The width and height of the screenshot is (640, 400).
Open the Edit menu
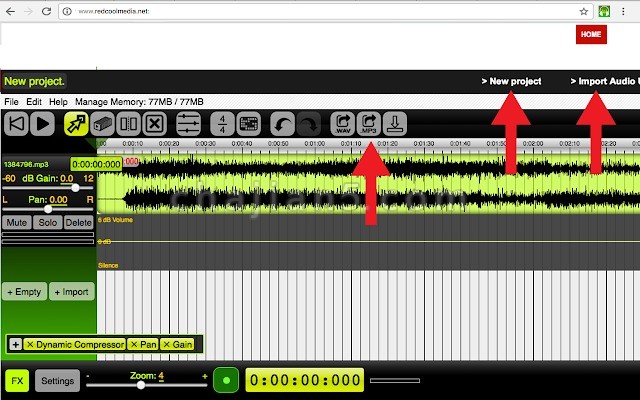[34, 102]
